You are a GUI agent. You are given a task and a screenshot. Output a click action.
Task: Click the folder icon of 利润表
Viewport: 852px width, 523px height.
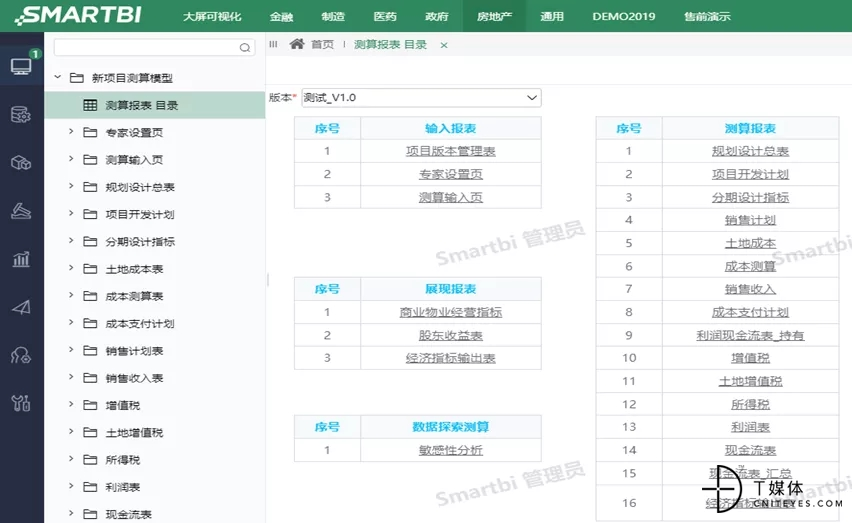tap(90, 487)
